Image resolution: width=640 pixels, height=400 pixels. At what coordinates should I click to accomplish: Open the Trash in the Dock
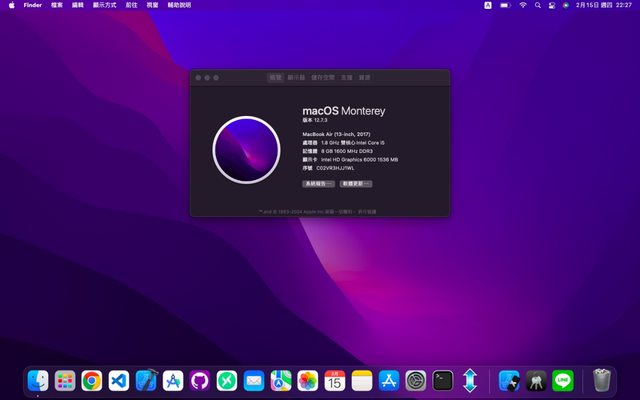point(602,380)
